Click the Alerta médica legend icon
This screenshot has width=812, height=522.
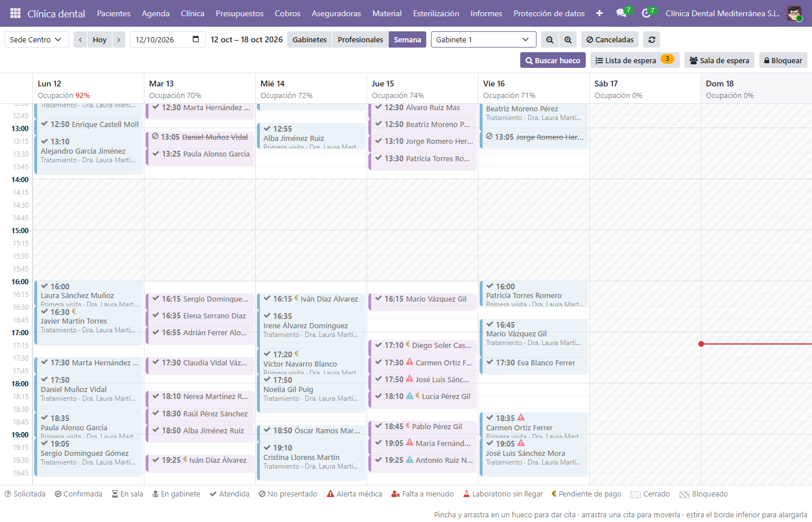[331, 494]
